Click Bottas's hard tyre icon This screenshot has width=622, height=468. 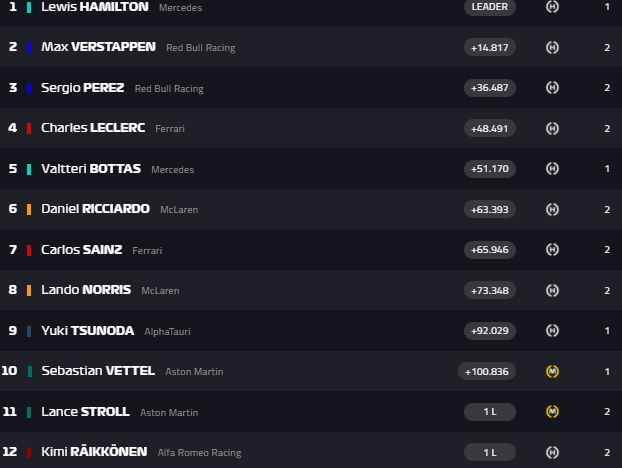[552, 168]
